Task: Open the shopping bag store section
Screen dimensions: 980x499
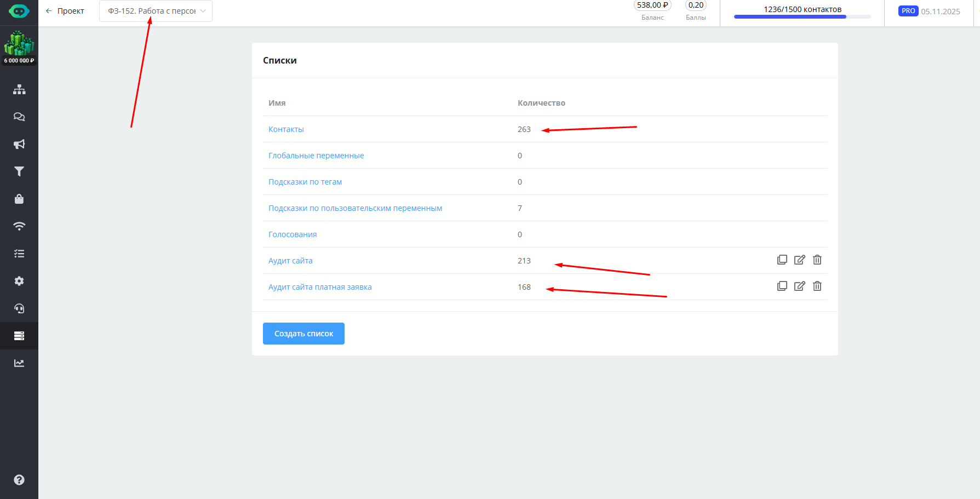Action: coord(19,199)
